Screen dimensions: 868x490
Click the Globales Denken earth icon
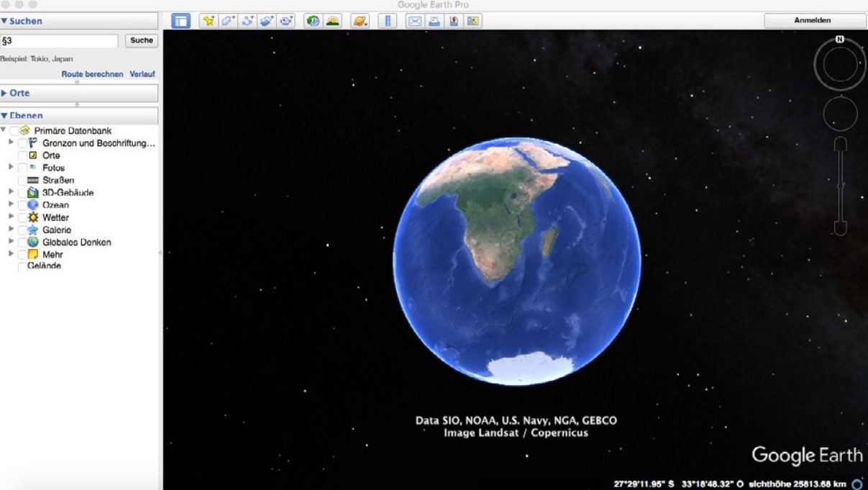(33, 242)
